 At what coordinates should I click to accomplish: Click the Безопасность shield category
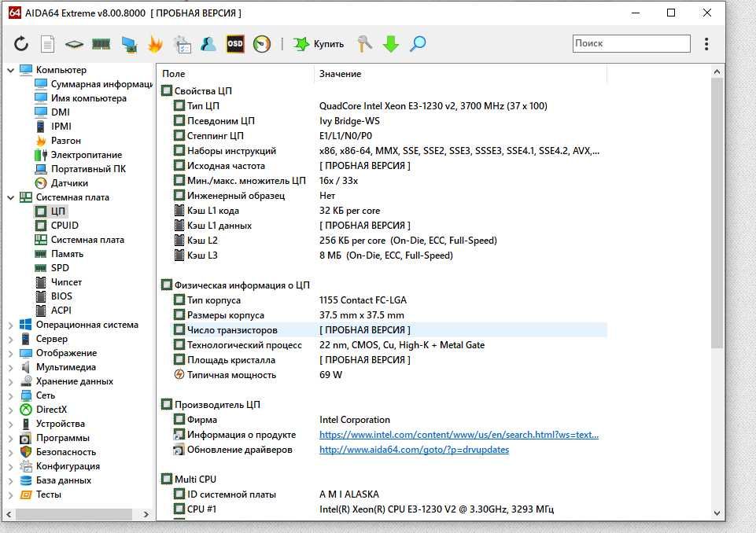pyautogui.click(x=58, y=452)
